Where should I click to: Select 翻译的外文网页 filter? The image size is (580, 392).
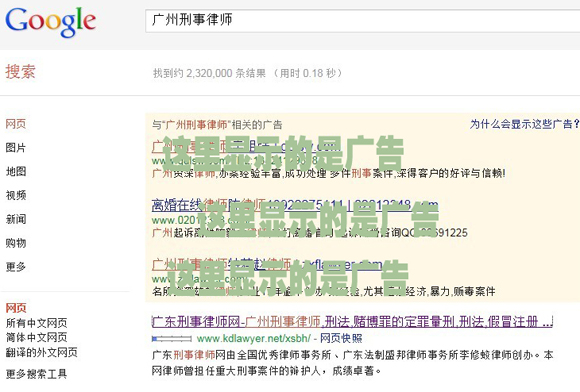pyautogui.click(x=41, y=352)
